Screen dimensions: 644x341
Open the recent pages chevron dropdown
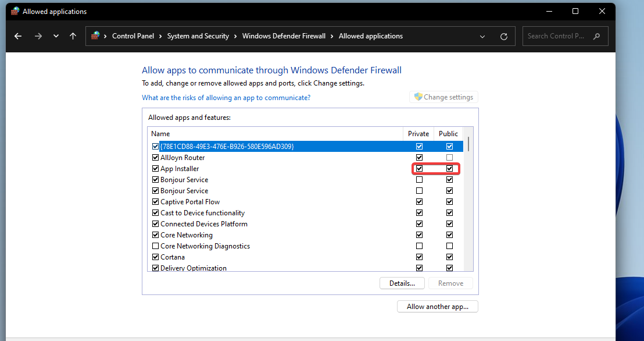pyautogui.click(x=56, y=35)
